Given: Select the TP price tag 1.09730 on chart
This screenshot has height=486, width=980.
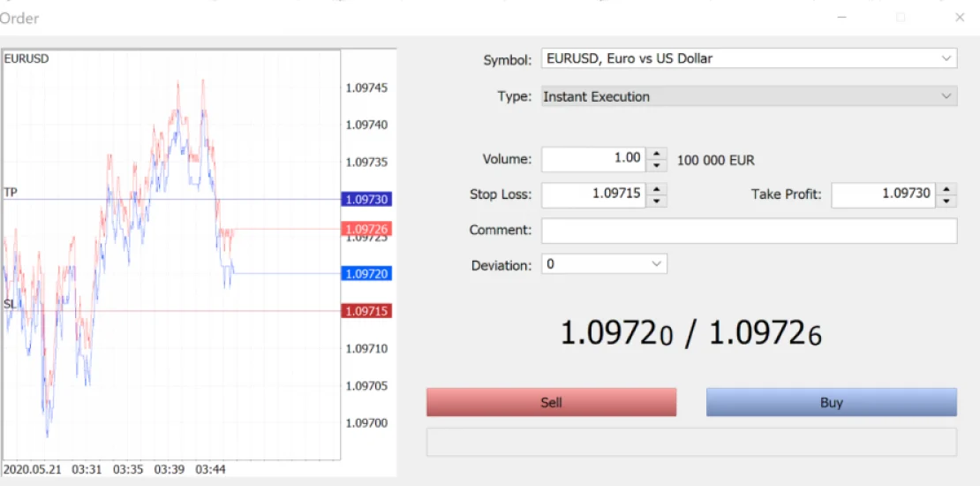Looking at the screenshot, I should click(x=367, y=200).
